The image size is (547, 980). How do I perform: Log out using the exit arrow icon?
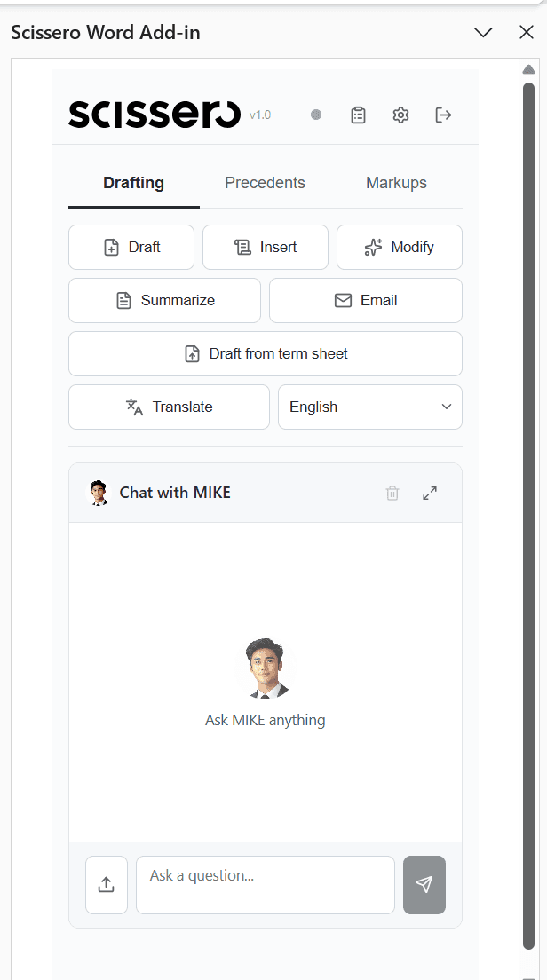(x=443, y=115)
